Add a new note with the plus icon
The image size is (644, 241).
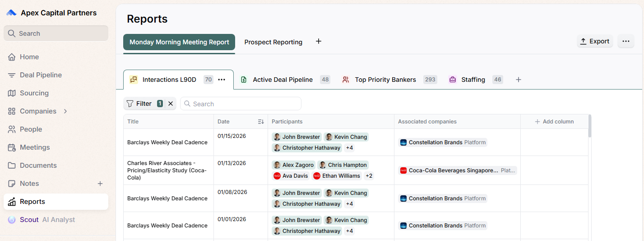pos(100,184)
